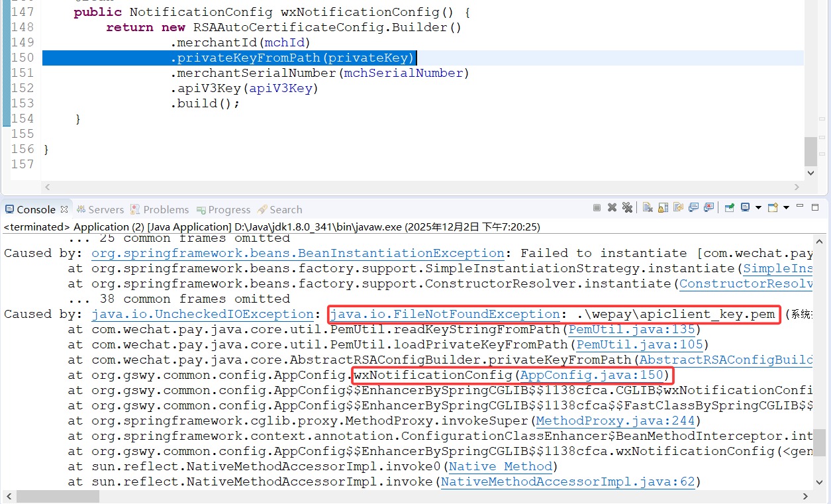Click the editor vertical scrollbar thumb
The height and width of the screenshot is (504, 831).
point(811,152)
